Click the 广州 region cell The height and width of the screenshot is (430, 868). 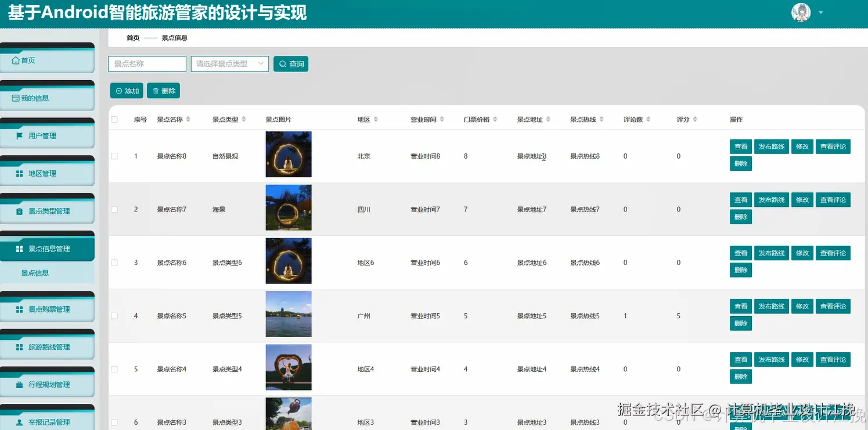pyautogui.click(x=364, y=316)
